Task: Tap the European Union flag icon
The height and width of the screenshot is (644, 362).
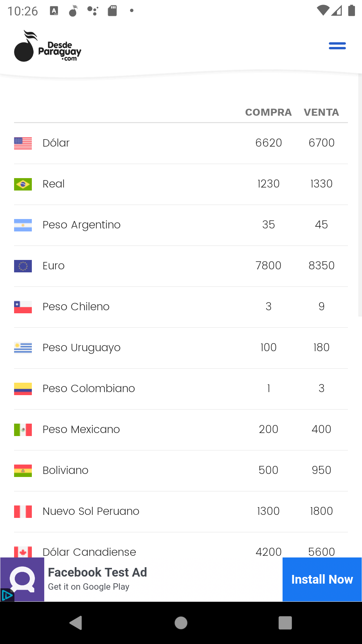Action: coord(23,266)
